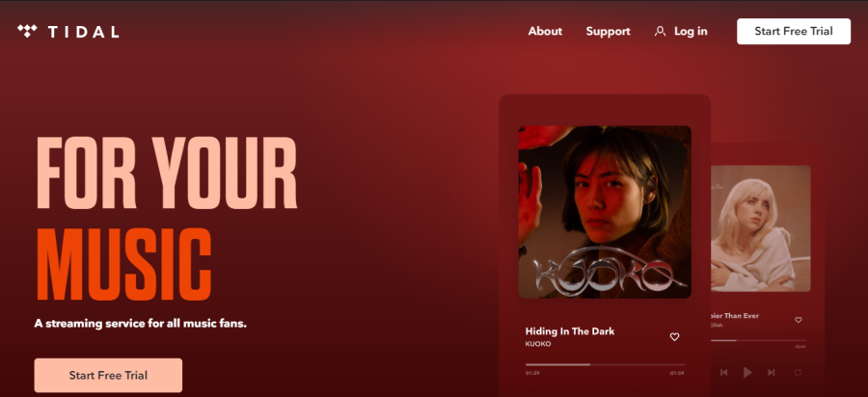Click the Happier Than Ever progress bar

pyautogui.click(x=758, y=340)
